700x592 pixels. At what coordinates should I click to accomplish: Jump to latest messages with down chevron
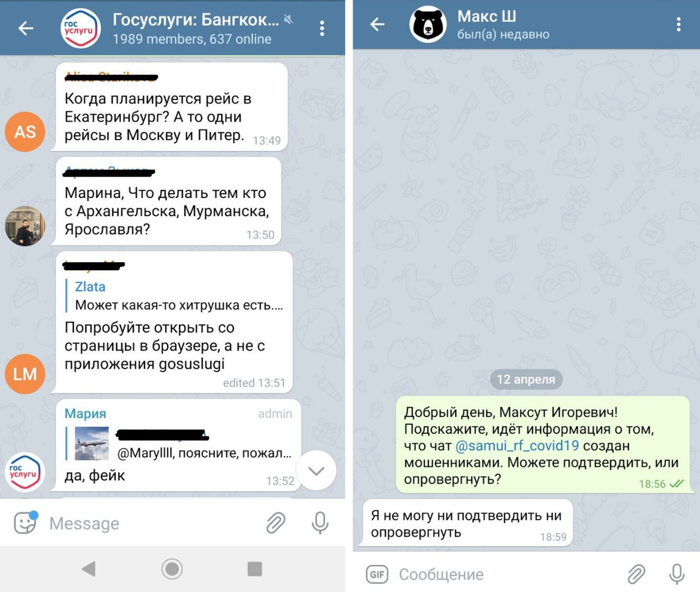point(316,471)
